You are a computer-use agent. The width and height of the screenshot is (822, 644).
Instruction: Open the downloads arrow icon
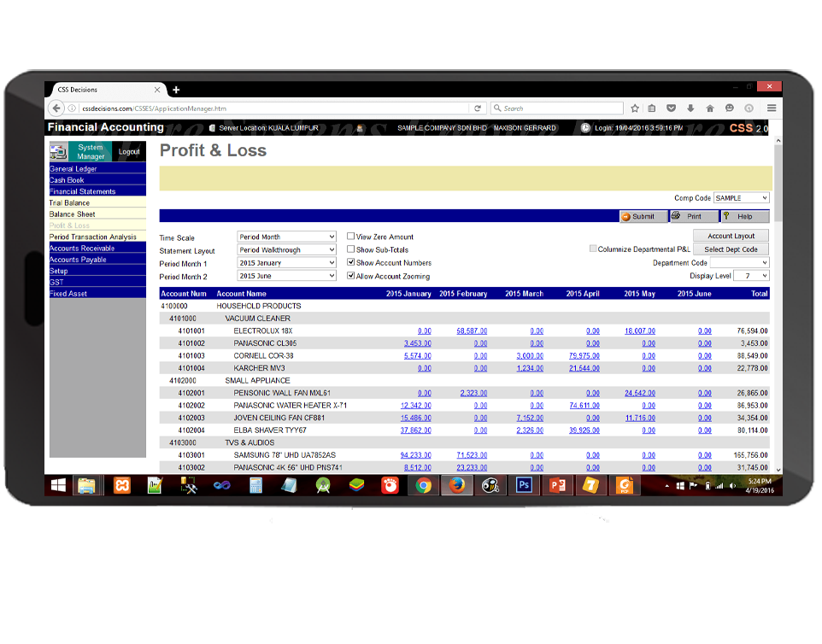[x=690, y=108]
